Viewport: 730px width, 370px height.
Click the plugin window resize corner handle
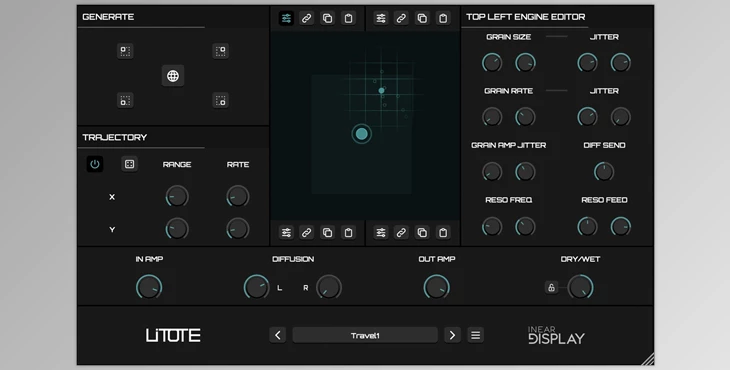[x=648, y=359]
